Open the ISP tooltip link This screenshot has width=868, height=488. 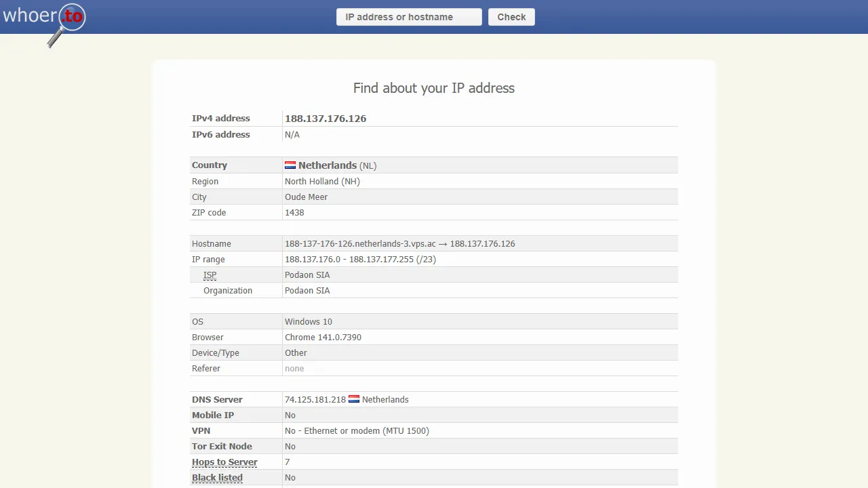click(210, 275)
